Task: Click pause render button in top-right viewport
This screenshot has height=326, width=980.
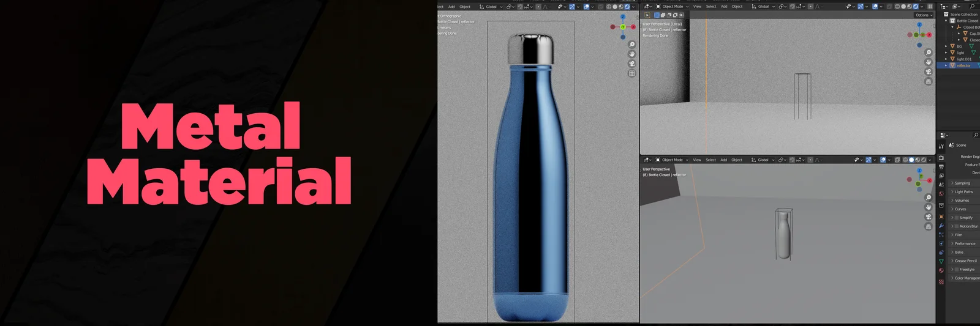Action: (x=930, y=6)
